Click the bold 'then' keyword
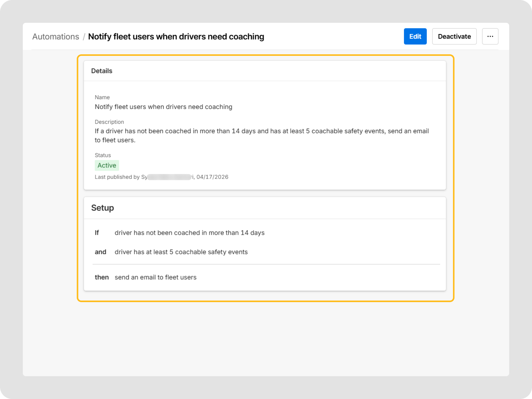532x399 pixels. (x=102, y=277)
